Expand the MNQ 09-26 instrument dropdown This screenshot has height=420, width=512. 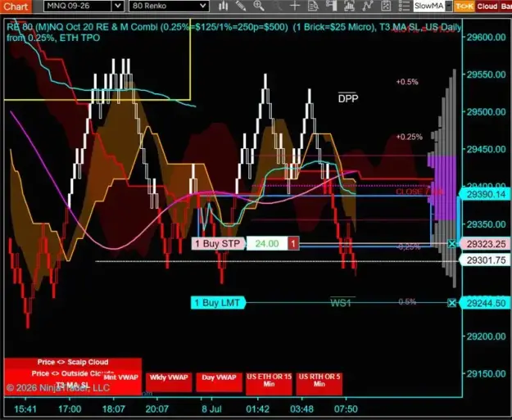coord(118,6)
